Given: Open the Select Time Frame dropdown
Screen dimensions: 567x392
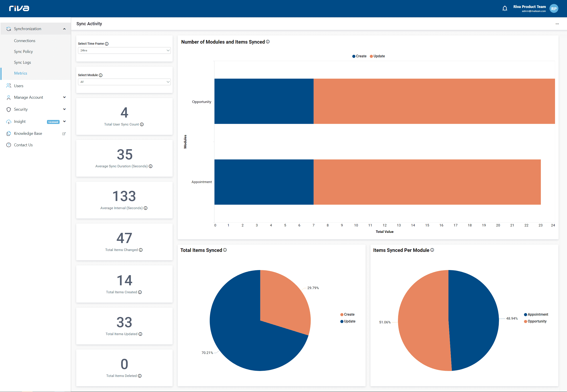Looking at the screenshot, I should 124,50.
